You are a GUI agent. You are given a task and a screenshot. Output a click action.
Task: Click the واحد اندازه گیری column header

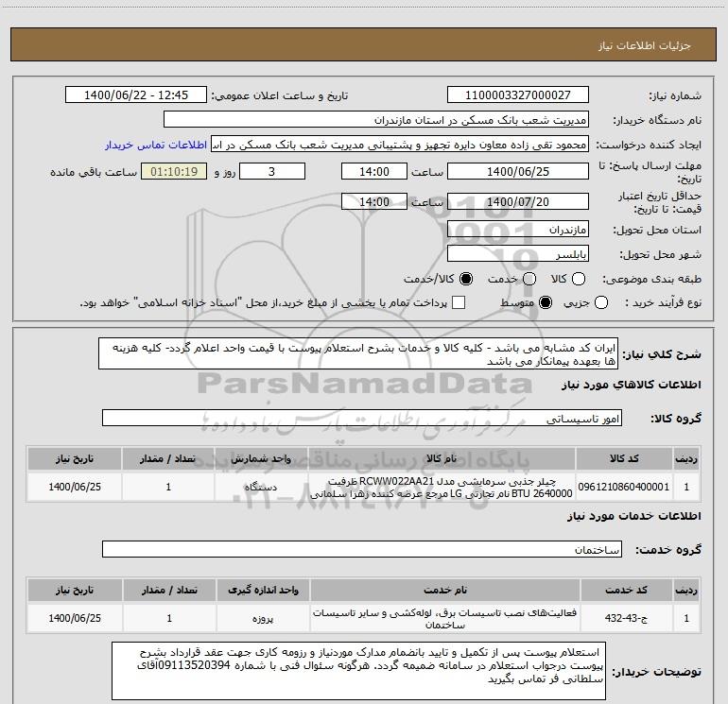(x=263, y=590)
